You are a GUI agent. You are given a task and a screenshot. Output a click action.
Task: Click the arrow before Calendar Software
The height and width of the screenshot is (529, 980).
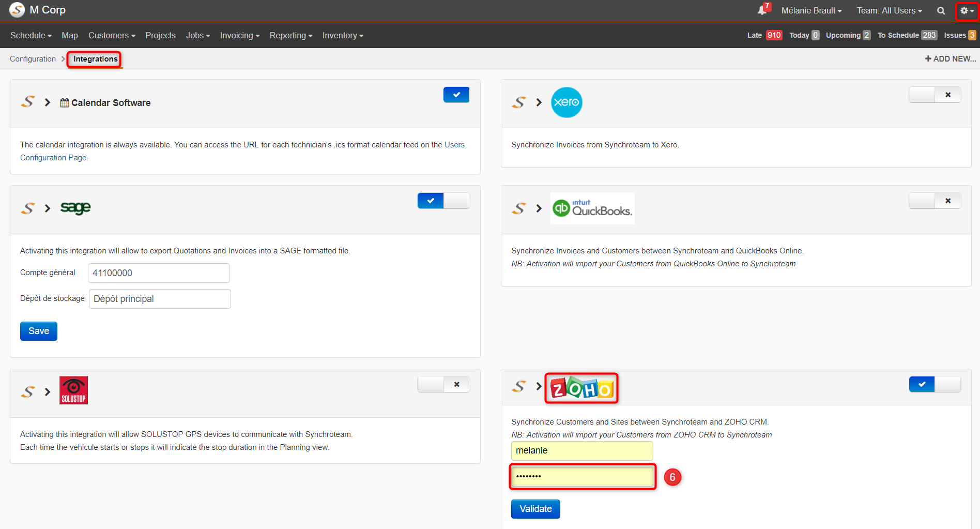(x=48, y=102)
